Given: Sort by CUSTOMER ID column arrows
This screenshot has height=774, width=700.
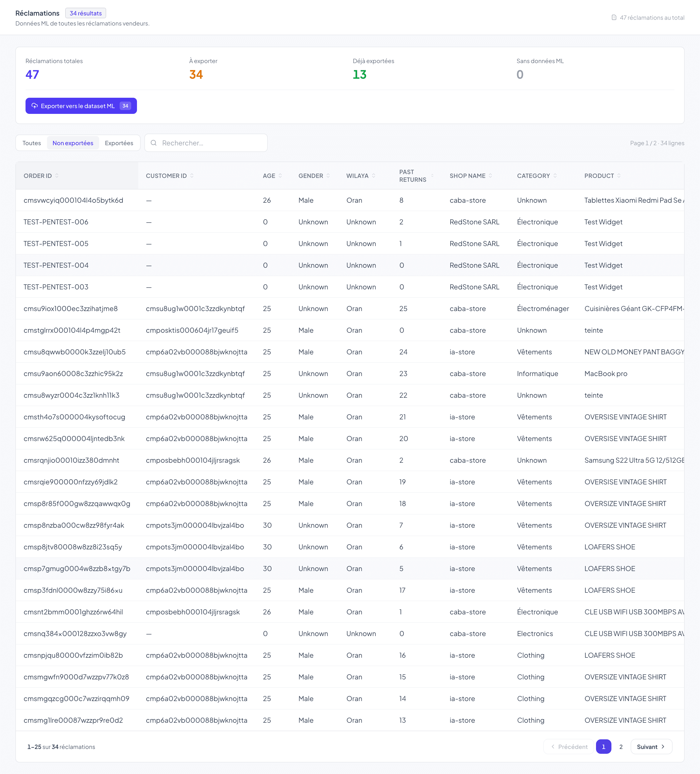Looking at the screenshot, I should [x=192, y=176].
